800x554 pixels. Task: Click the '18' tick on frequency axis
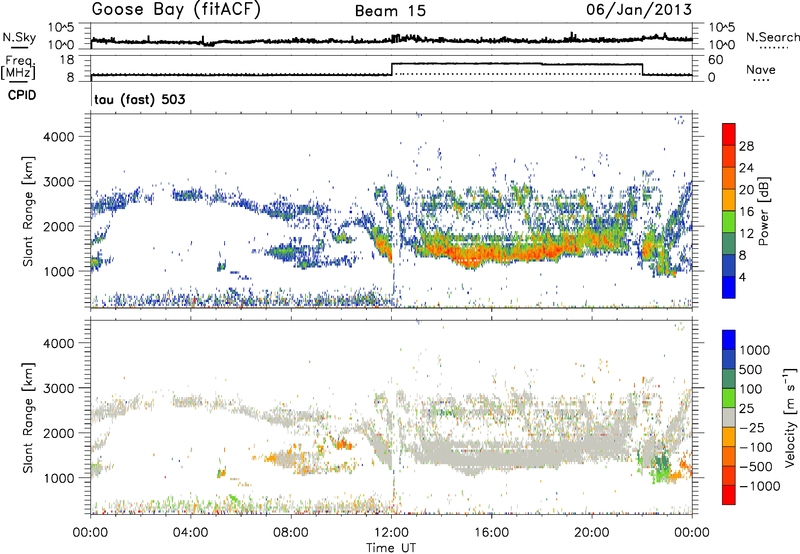click(67, 60)
